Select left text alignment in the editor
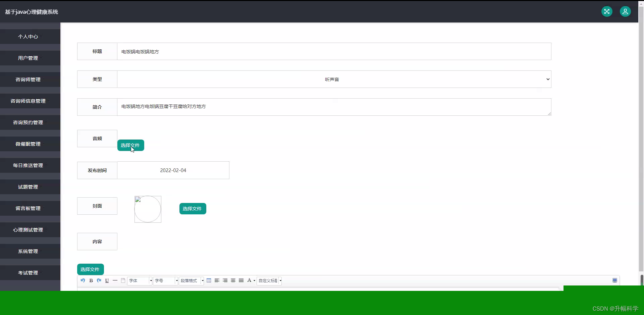The height and width of the screenshot is (315, 644). click(x=217, y=281)
